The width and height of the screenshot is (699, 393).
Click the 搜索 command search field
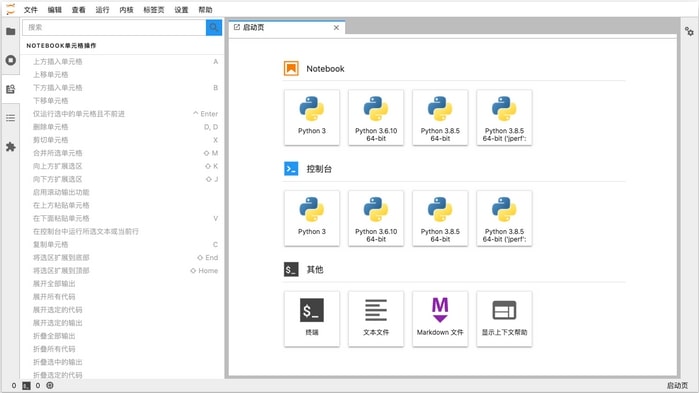pos(114,28)
